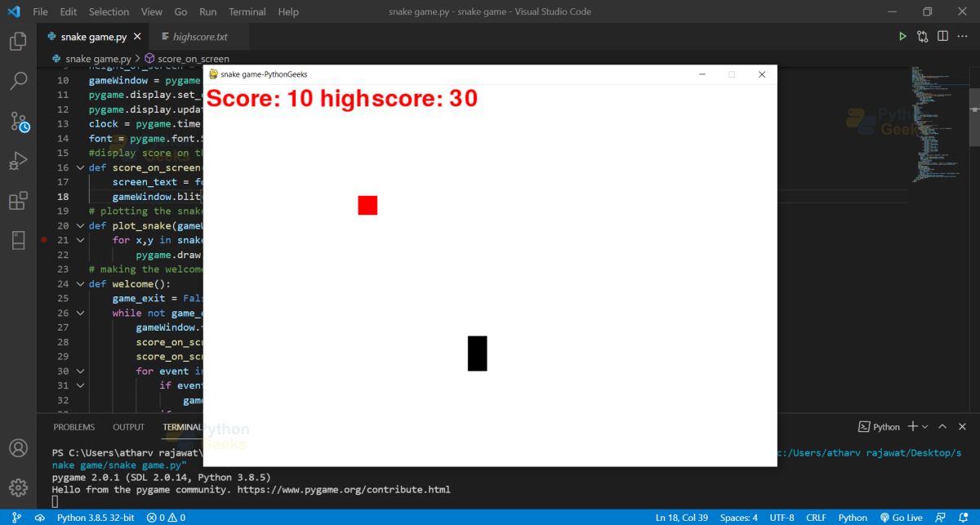Fold the for event loop at line 30
The image size is (980, 525).
coord(80,371)
